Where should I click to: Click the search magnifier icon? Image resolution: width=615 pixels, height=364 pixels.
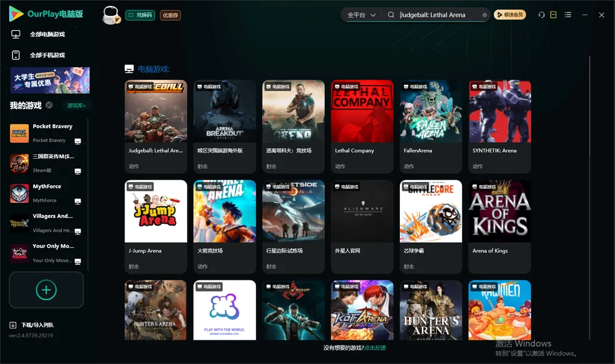click(x=391, y=15)
